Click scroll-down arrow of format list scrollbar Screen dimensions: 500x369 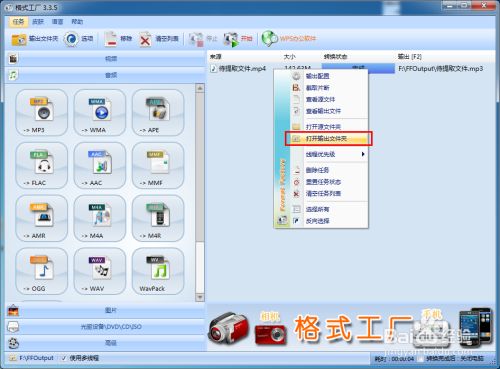200,297
